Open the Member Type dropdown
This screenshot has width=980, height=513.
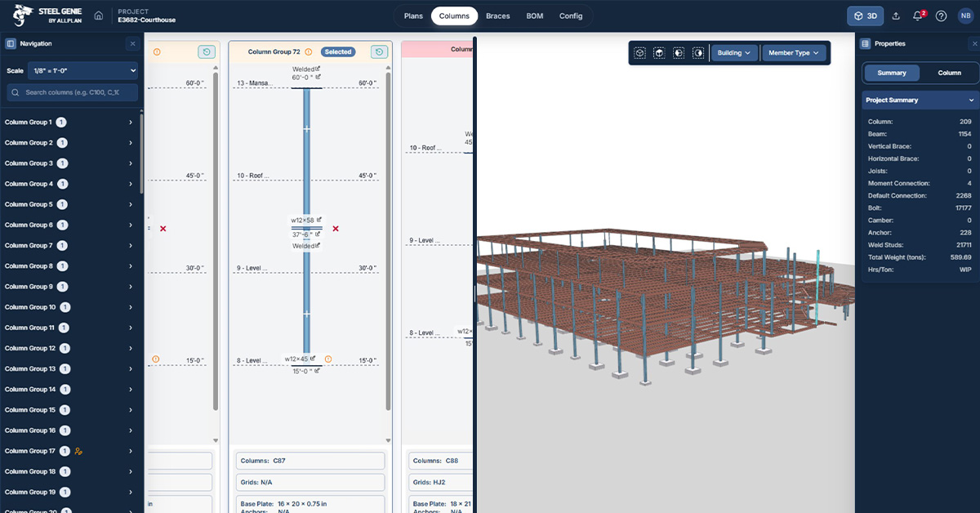(794, 53)
